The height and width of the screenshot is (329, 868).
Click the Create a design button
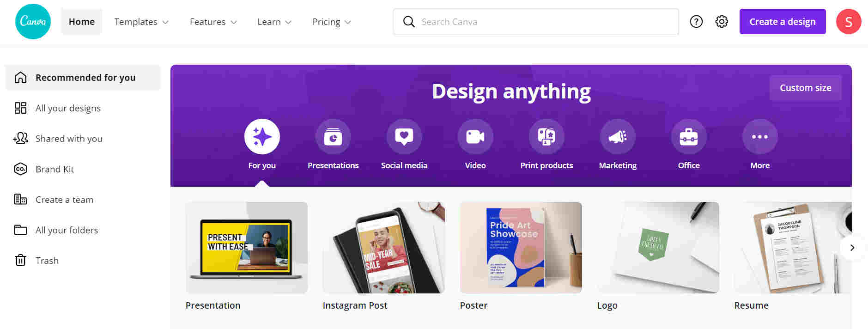[782, 21]
